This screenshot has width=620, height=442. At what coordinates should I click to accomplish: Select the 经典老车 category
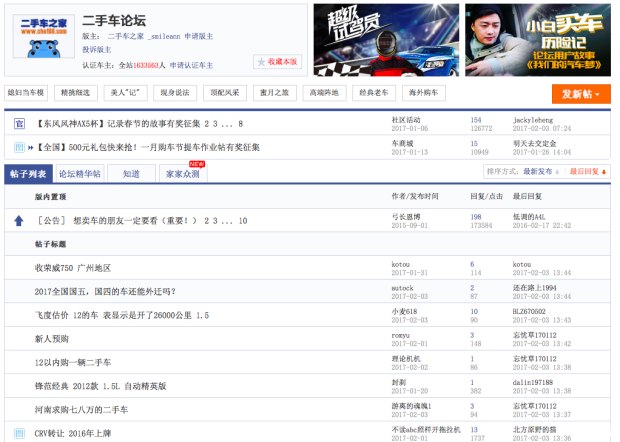point(374,93)
